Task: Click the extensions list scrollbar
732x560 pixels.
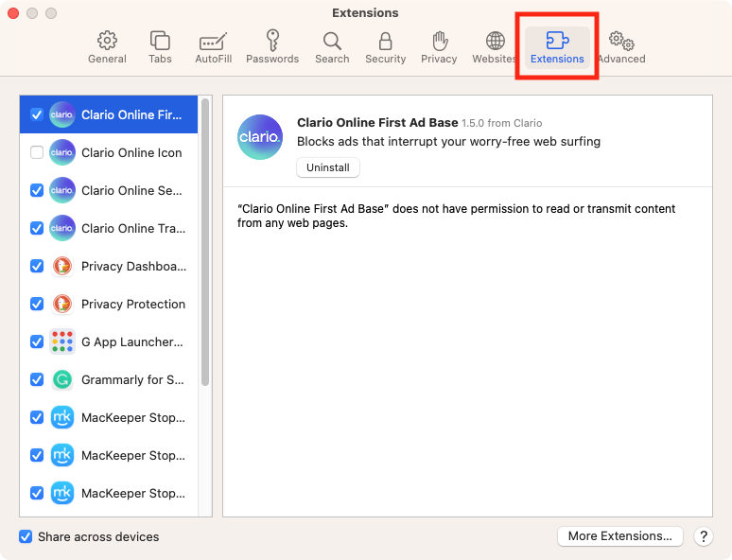Action: 205,242
